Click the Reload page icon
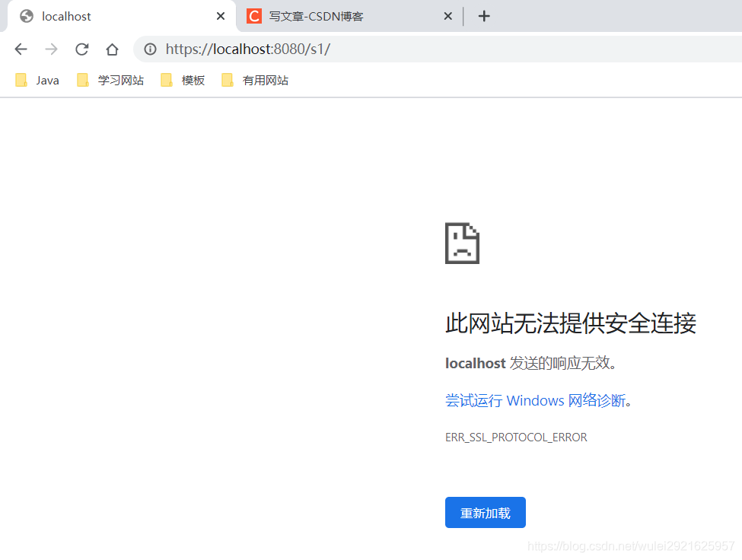The height and width of the screenshot is (560, 742). click(x=81, y=49)
